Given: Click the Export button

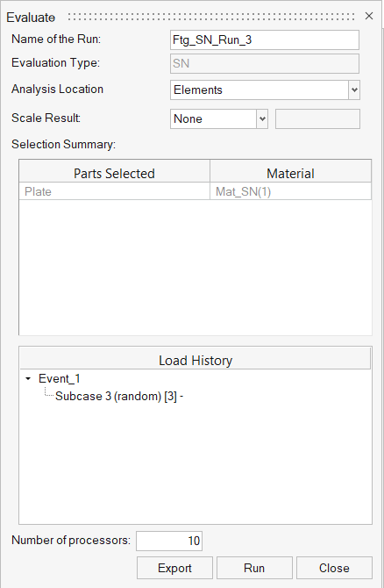Looking at the screenshot, I should (x=174, y=568).
